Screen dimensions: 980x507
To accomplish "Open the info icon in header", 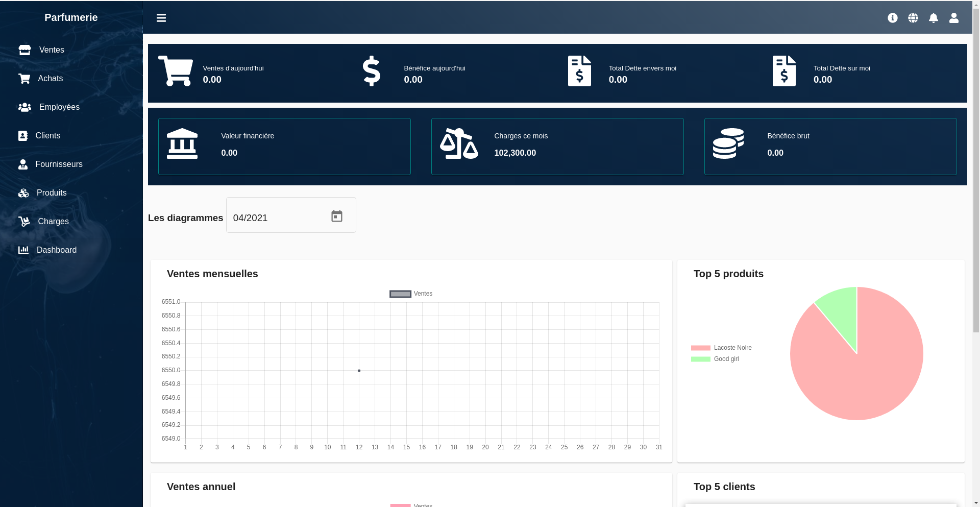I will (x=893, y=18).
